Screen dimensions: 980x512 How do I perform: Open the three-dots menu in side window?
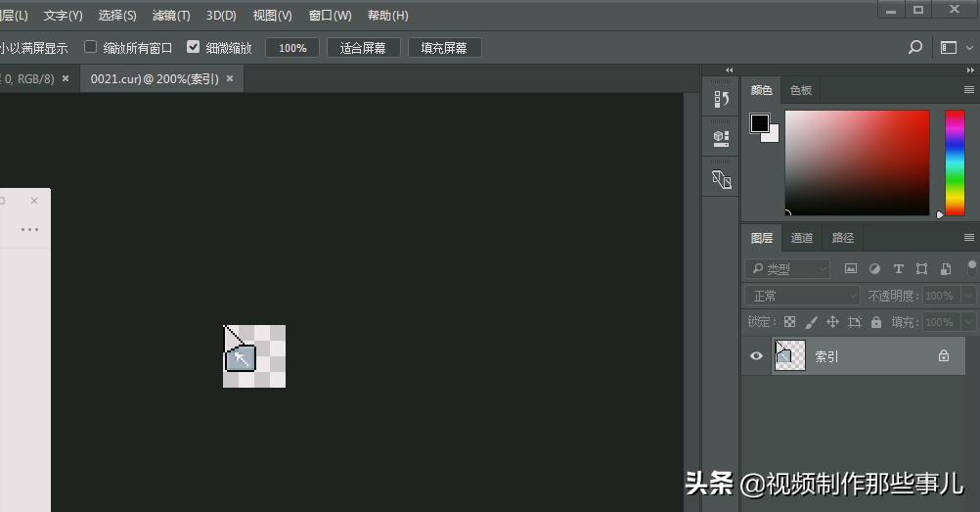(29, 230)
